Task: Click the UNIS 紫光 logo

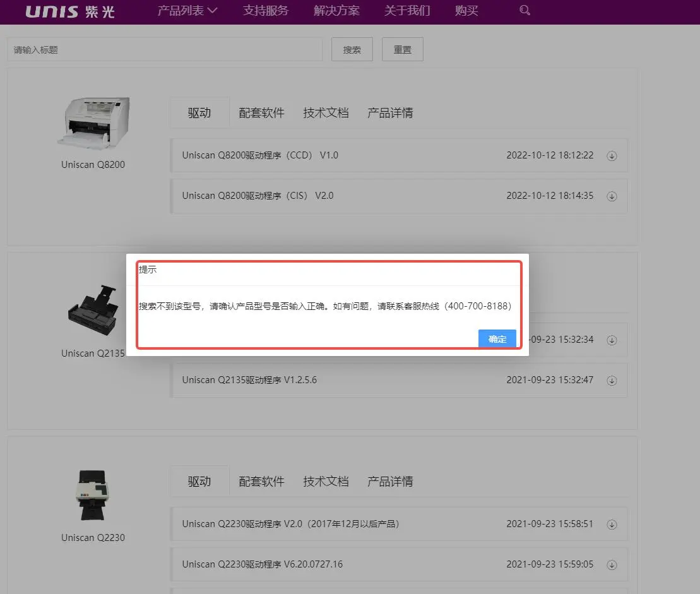Action: click(70, 11)
